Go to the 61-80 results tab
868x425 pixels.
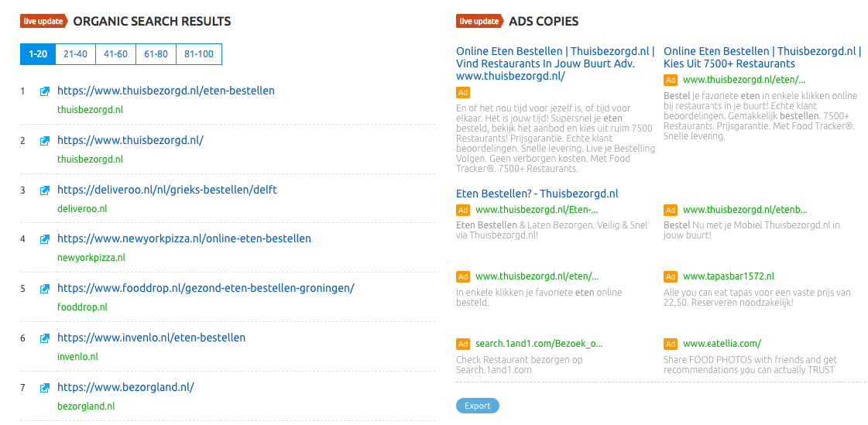coord(156,54)
